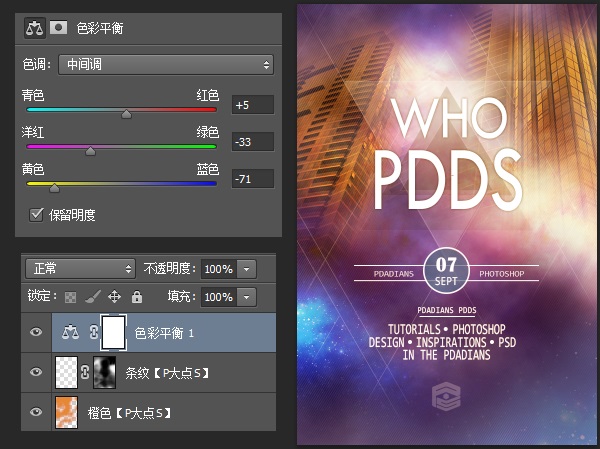Click the 蓝色 blue label
Screen dimensions: 600x449
(x=208, y=169)
